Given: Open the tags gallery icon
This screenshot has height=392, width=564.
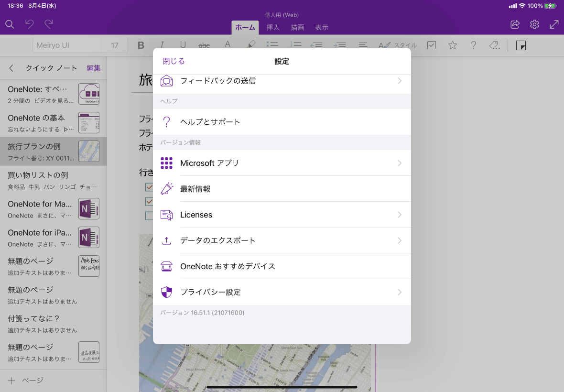Looking at the screenshot, I should coord(495,45).
